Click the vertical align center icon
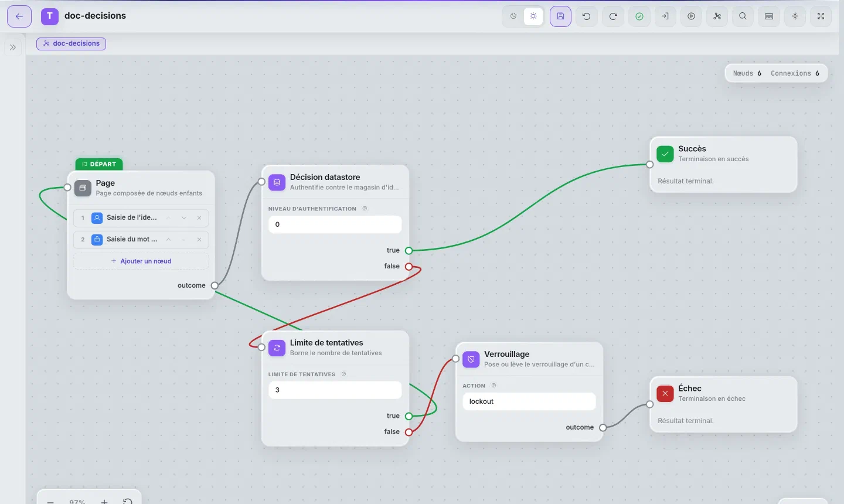Image resolution: width=844 pixels, height=504 pixels. 795,16
